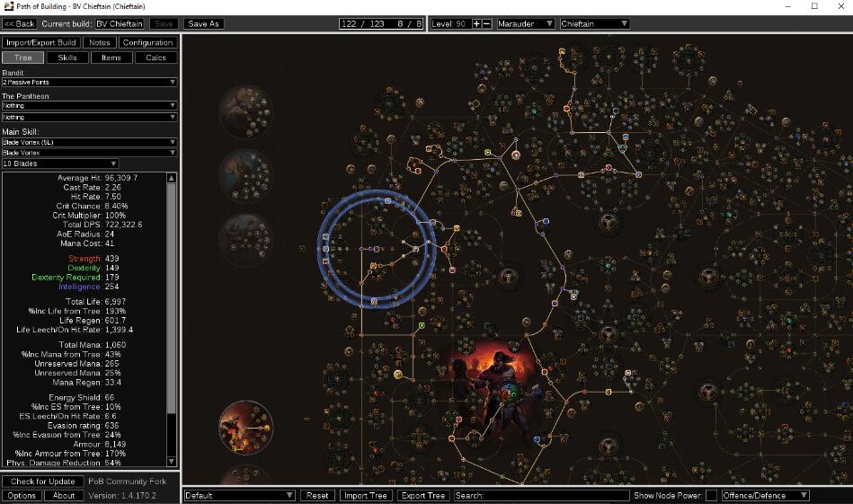Open the Configuration tab
Screen dimensions: 853x504
click(x=147, y=42)
